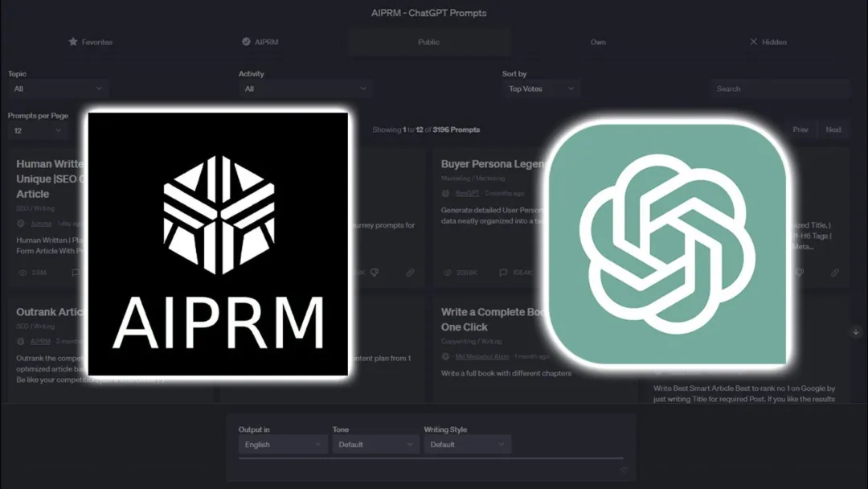
Task: Click thumbs-down icon on Midjourney prompts card
Action: coord(375,273)
